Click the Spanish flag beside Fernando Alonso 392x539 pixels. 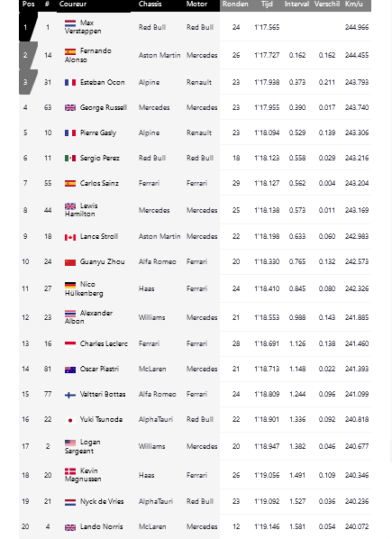pos(70,51)
